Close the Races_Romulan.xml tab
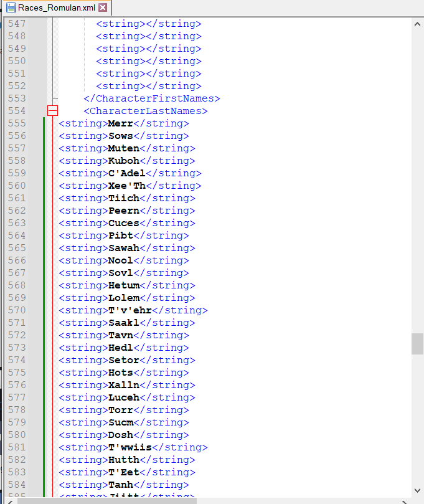The width and height of the screenshot is (424, 504). pos(103,7)
